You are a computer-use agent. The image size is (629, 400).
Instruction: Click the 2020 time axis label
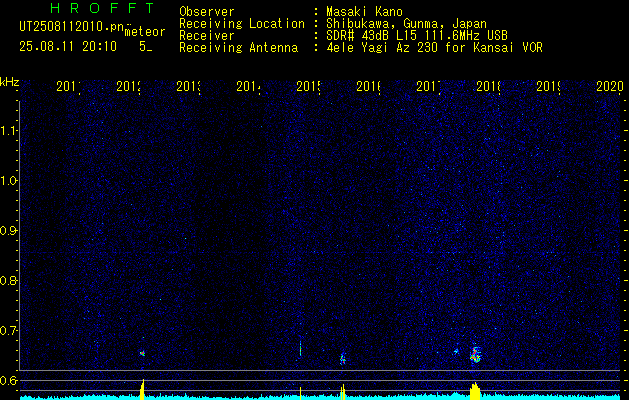pos(609,86)
